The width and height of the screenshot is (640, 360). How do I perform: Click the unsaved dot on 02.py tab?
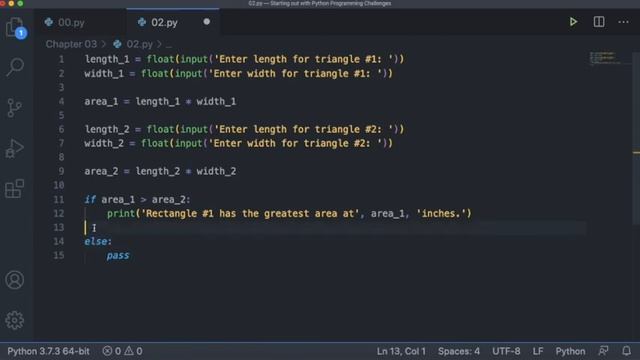(x=207, y=22)
